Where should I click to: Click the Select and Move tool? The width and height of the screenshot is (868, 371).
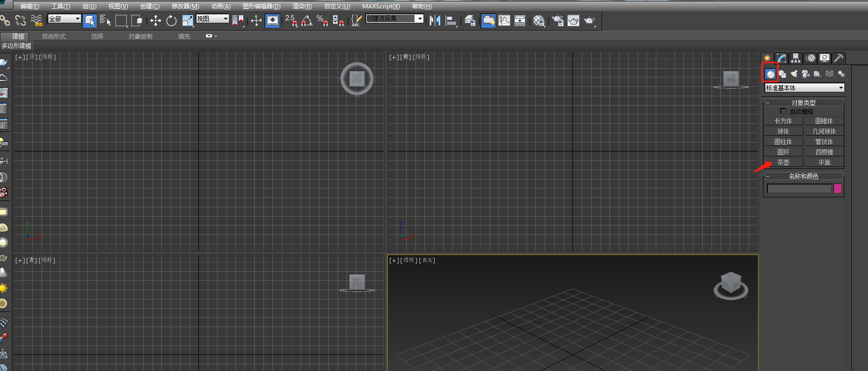[x=155, y=20]
